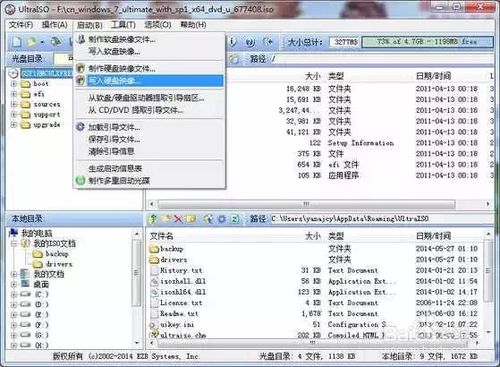This screenshot has height=367, width=500.
Task: Select the (D:) drive in local tree
Action: [42, 305]
